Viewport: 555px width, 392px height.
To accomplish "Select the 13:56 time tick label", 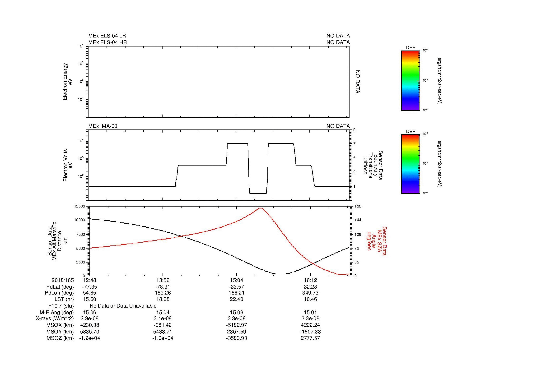I will tap(163, 280).
